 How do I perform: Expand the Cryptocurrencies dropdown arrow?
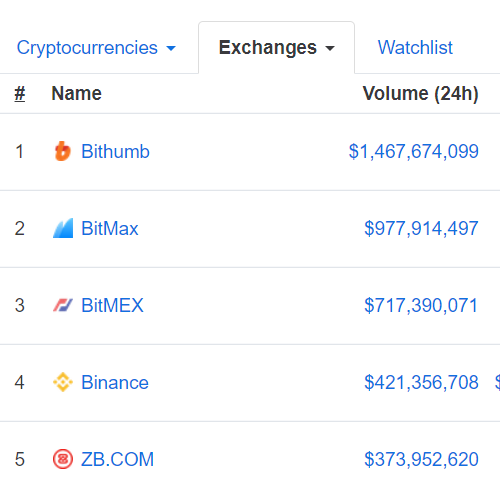171,48
